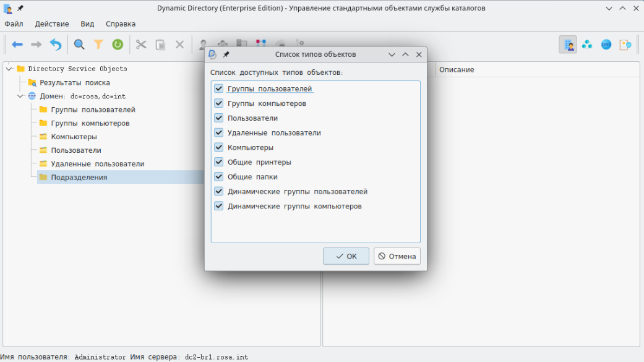Click the scissors cut icon
The image size is (644, 362).
(x=141, y=45)
